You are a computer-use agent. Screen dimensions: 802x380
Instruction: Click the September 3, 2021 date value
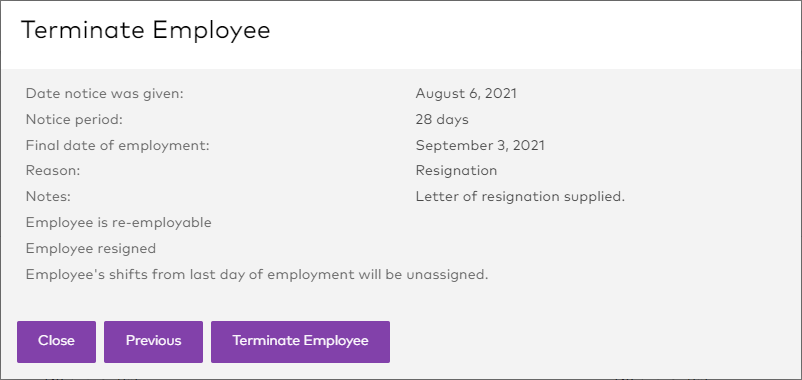pos(480,145)
